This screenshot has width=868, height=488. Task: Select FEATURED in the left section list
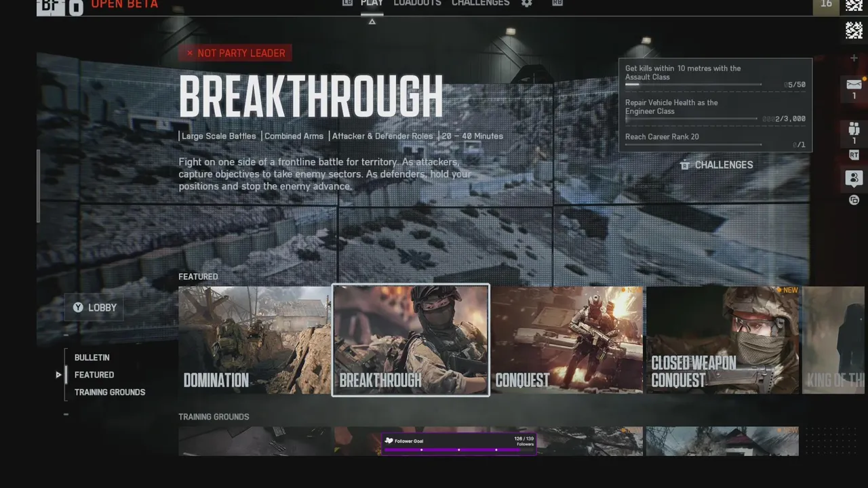94,375
